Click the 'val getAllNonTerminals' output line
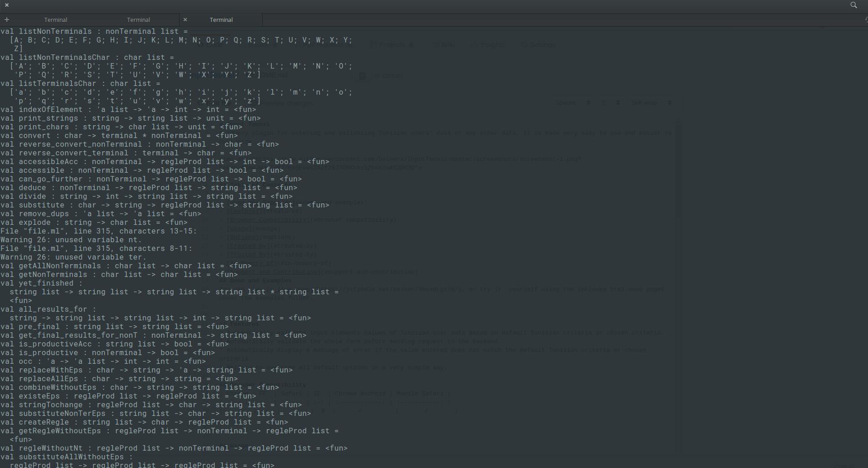868x468 pixels. (126, 266)
